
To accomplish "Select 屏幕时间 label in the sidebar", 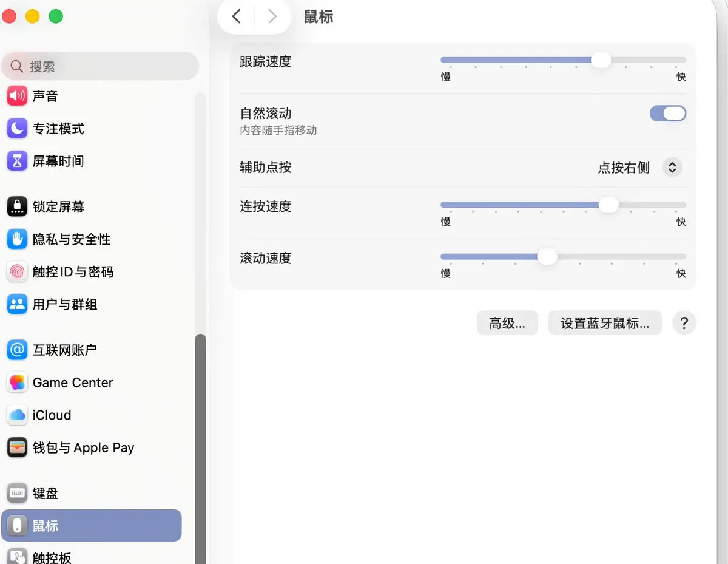I will pos(58,161).
